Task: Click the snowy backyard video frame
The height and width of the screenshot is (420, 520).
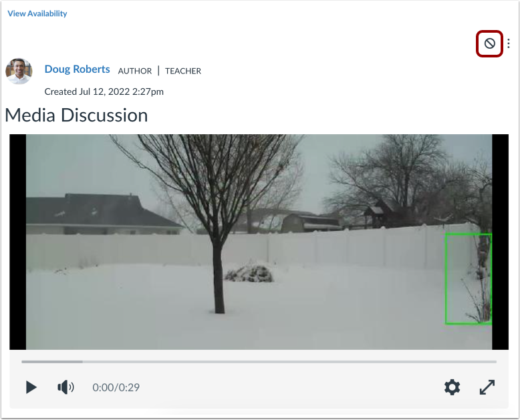Action: click(259, 242)
